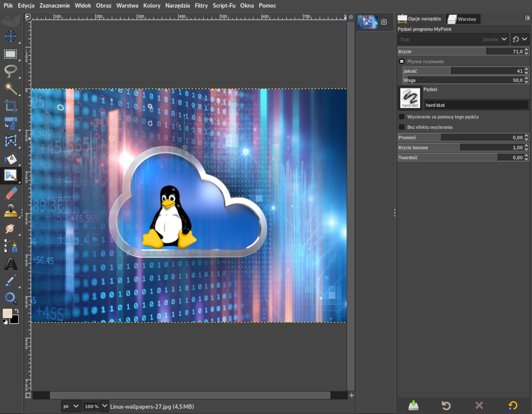Screen dimensions: 532x414
Task: Switch to the Warstwy tab
Action: (x=462, y=19)
